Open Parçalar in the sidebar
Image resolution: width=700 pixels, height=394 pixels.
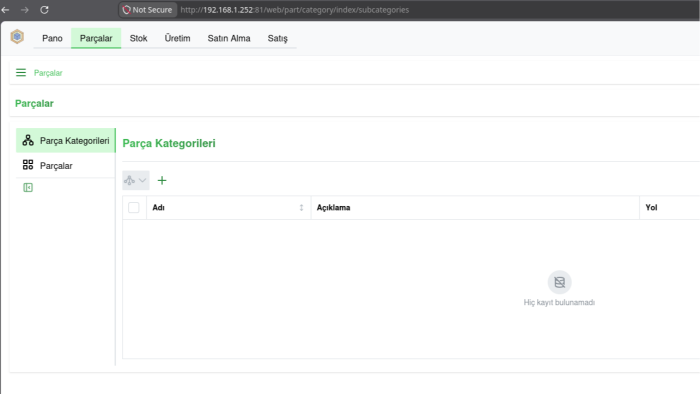[x=66, y=166]
